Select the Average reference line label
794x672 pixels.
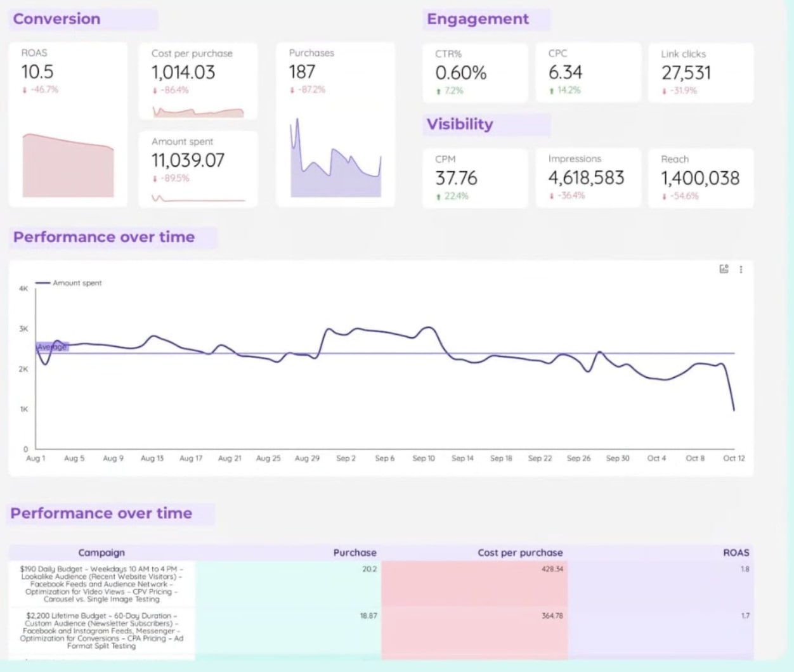click(52, 347)
